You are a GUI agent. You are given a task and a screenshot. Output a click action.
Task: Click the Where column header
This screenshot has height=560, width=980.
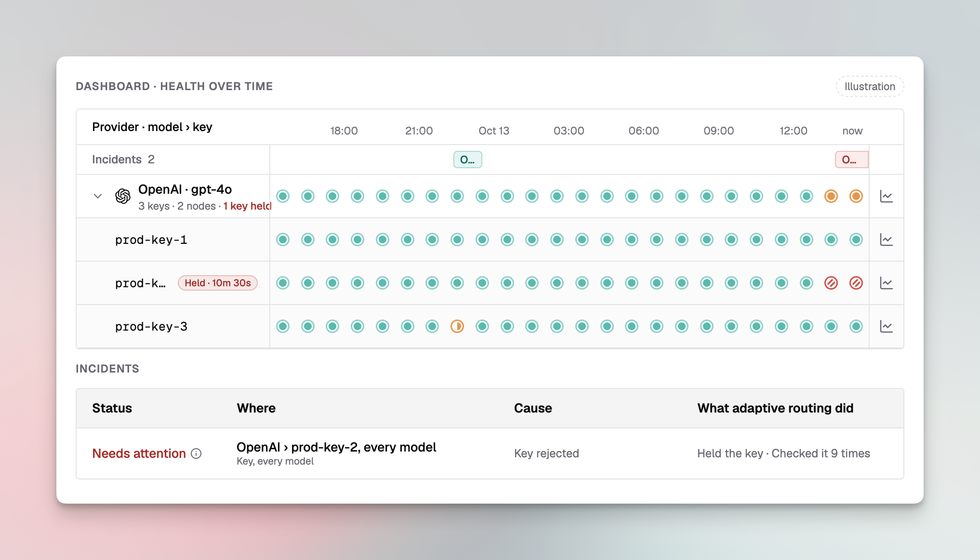click(256, 408)
